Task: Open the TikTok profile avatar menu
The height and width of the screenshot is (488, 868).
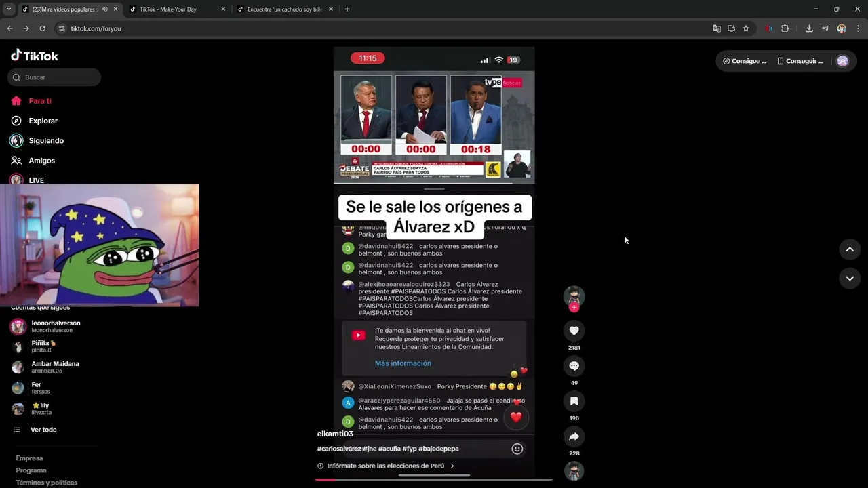Action: click(842, 61)
